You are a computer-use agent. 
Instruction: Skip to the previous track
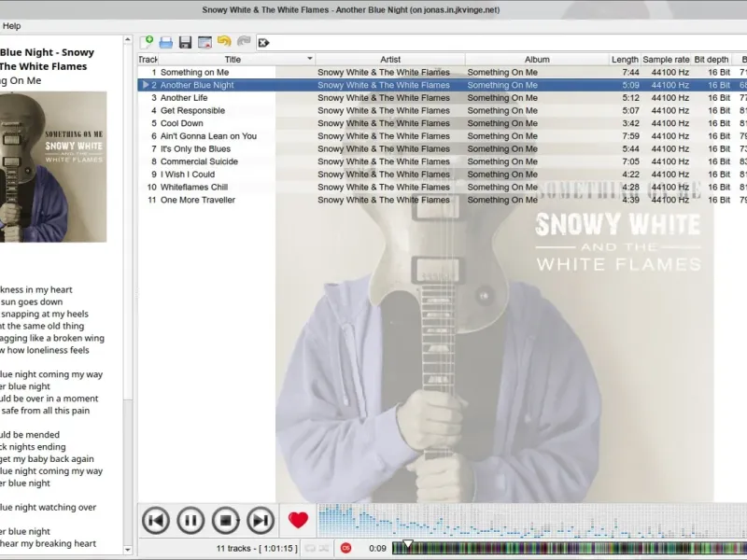(156, 521)
